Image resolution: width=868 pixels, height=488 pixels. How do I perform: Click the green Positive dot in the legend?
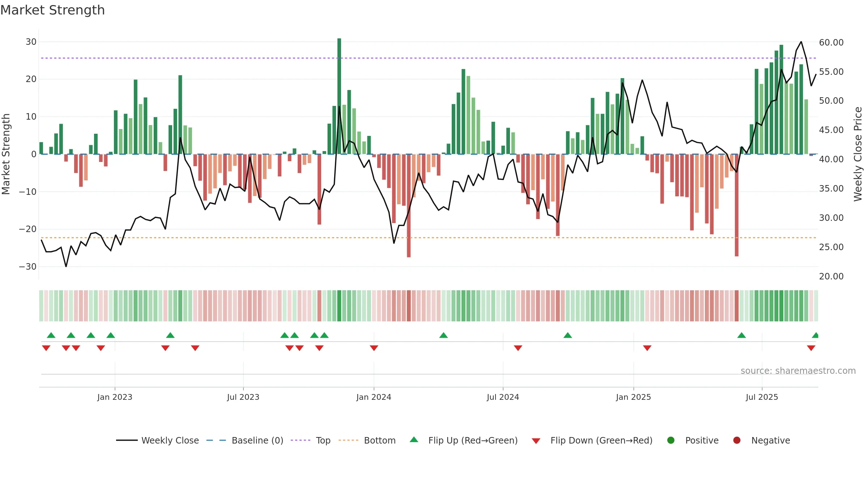(x=671, y=440)
